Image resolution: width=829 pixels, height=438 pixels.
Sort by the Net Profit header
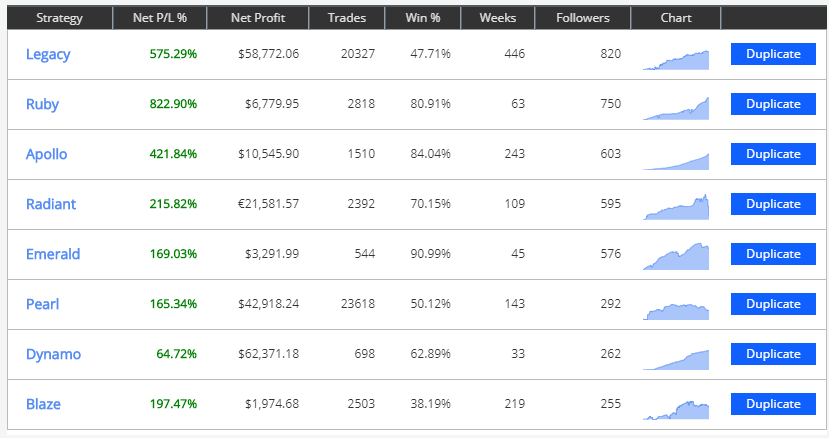click(x=258, y=18)
